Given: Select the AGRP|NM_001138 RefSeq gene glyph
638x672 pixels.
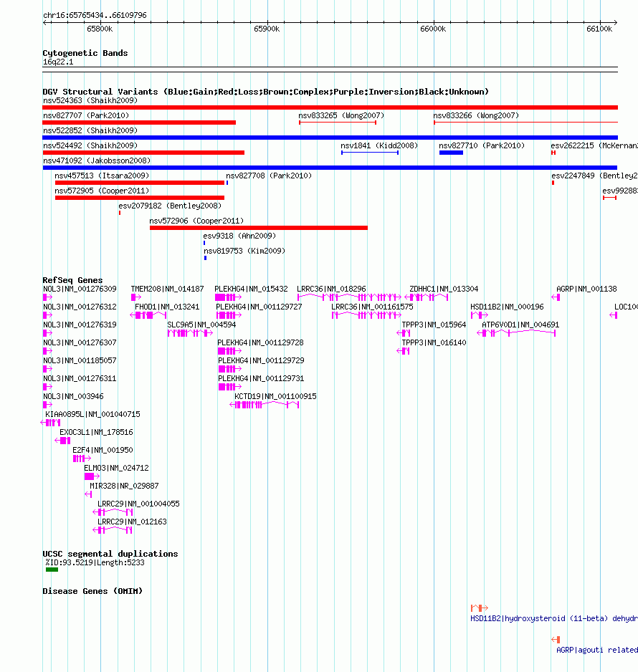Looking at the screenshot, I should [x=556, y=297].
